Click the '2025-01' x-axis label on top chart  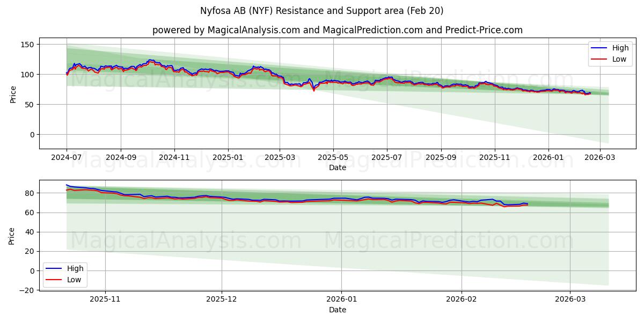(x=228, y=158)
